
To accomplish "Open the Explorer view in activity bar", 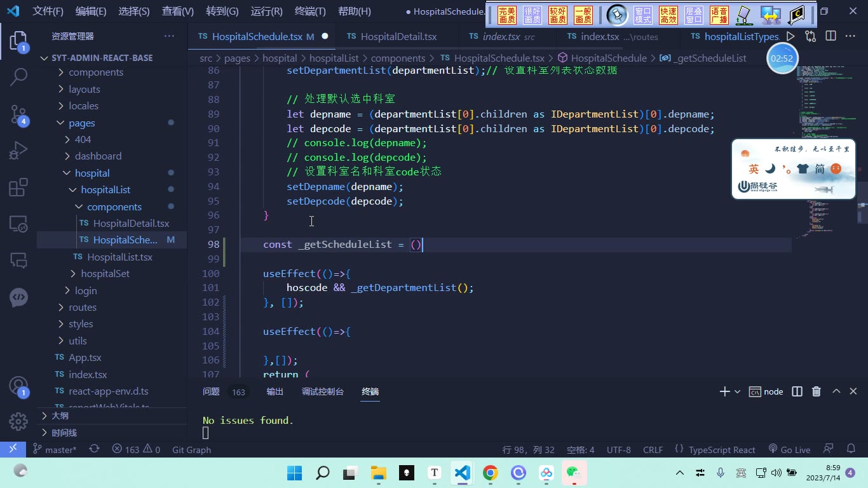I will point(18,42).
